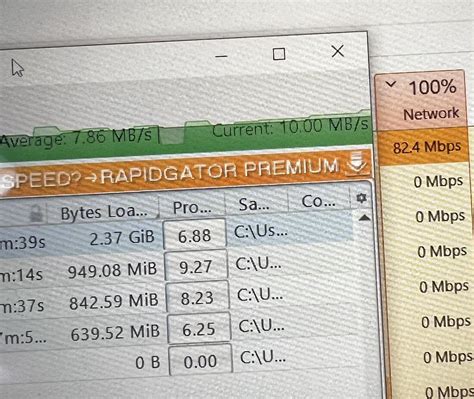Screen dimensions: 474x399
Task: Click the 82.4 Mbps network cell
Action: tap(423, 147)
